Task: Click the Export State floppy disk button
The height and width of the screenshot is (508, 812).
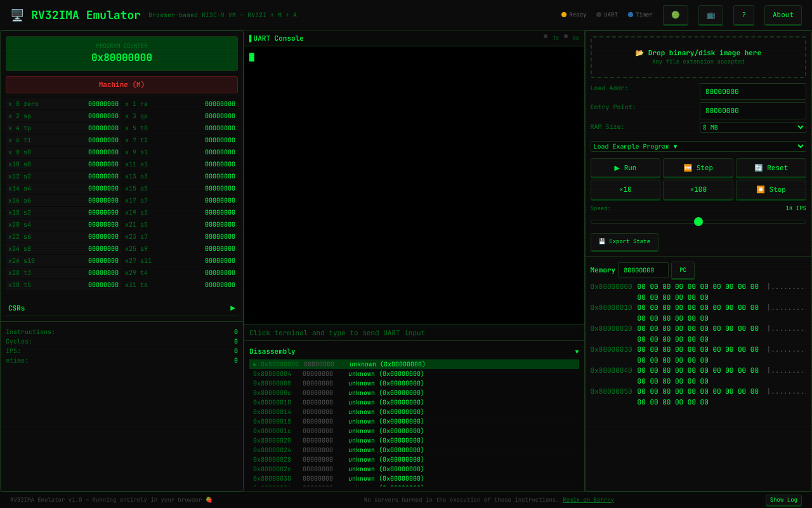Action: click(624, 242)
